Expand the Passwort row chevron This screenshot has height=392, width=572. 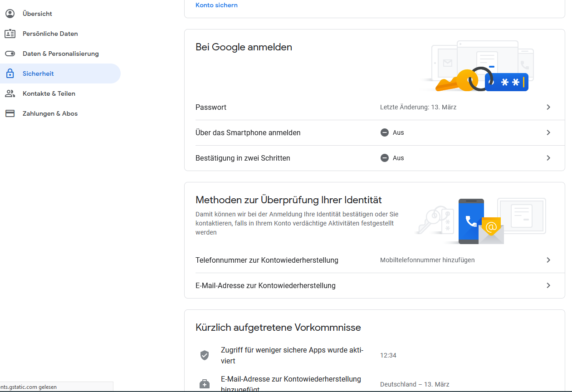(548, 107)
